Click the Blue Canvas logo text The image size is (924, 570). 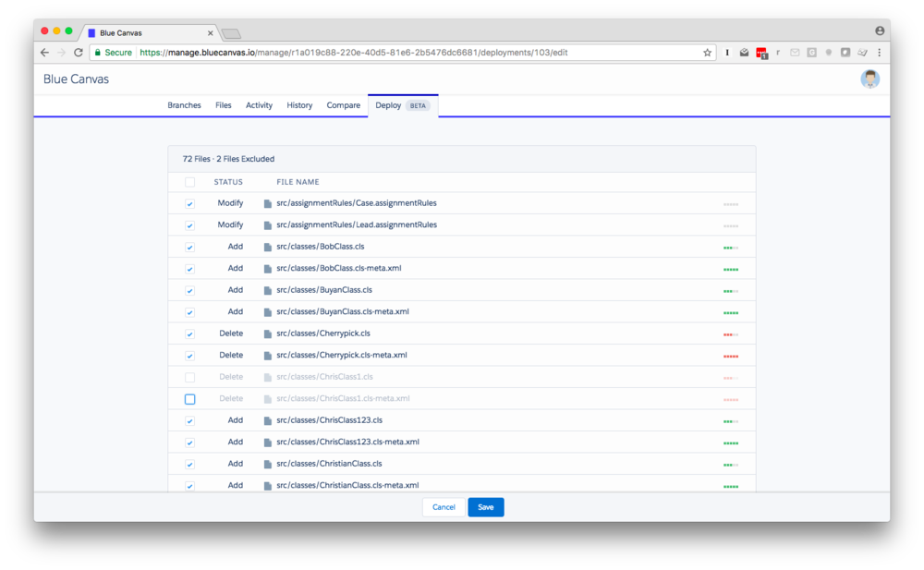(x=76, y=79)
